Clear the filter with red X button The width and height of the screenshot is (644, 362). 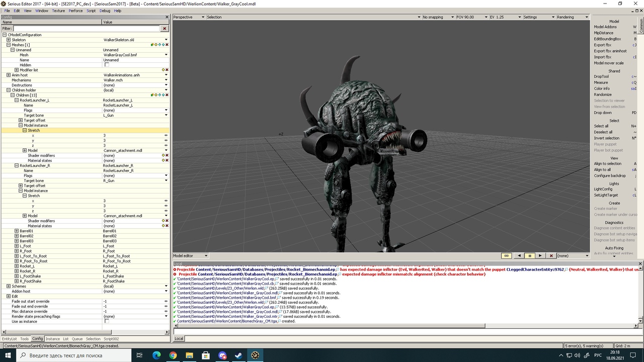(165, 29)
